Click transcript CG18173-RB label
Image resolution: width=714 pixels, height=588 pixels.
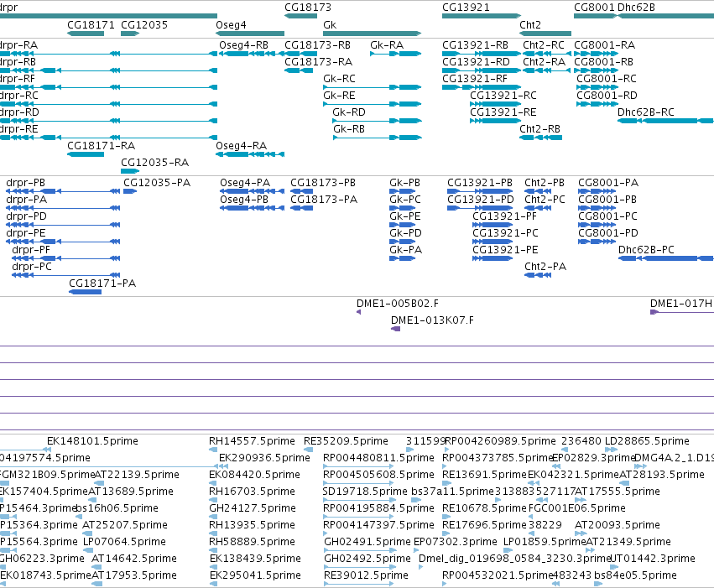[x=317, y=45]
